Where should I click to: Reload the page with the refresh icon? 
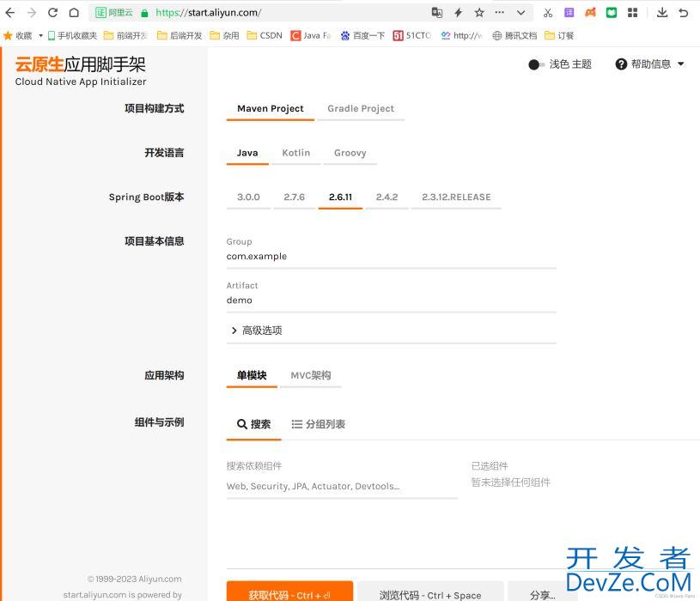pyautogui.click(x=52, y=13)
